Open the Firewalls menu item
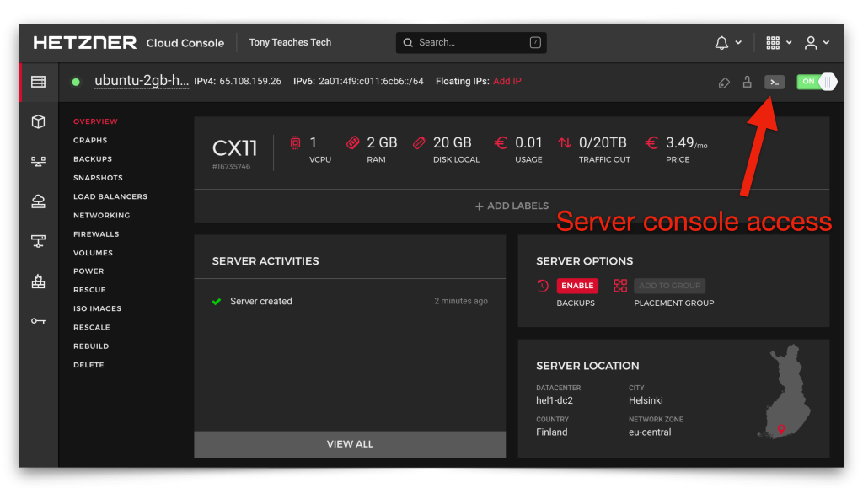863x504 pixels. tap(96, 233)
